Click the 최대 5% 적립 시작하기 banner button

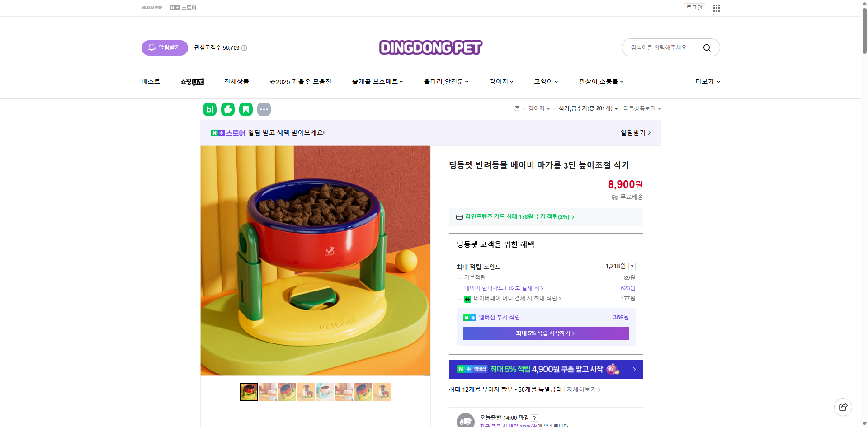coord(545,333)
